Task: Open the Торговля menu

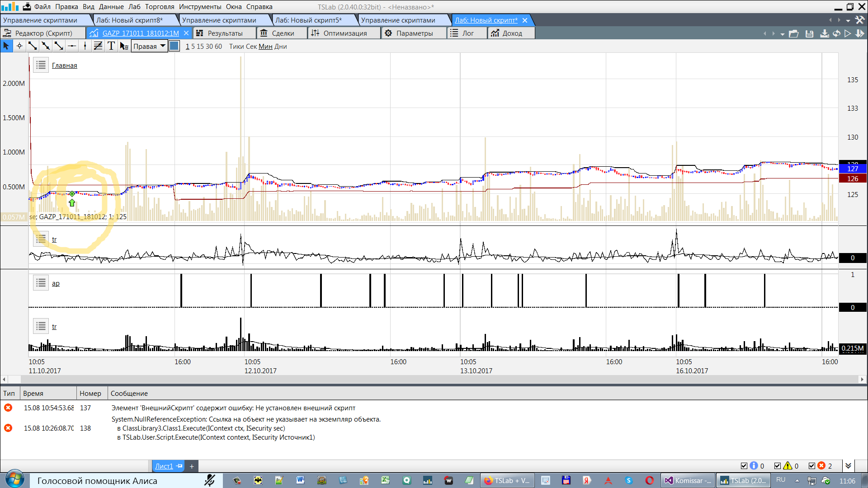Action: pos(160,7)
